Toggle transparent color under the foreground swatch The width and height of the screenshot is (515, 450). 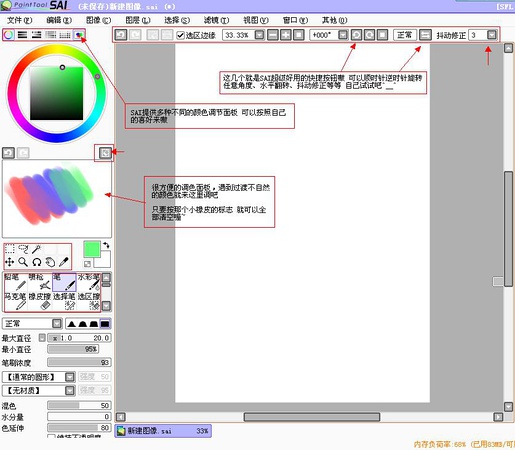point(87,264)
